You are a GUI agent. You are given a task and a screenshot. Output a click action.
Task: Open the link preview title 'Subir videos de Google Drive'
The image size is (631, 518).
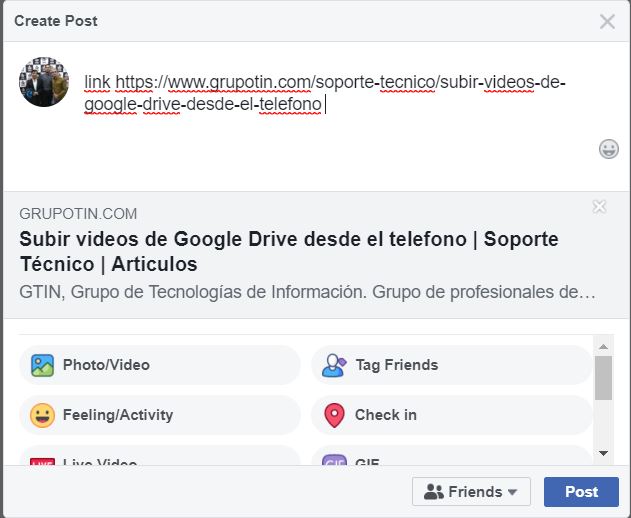pyautogui.click(x=289, y=252)
